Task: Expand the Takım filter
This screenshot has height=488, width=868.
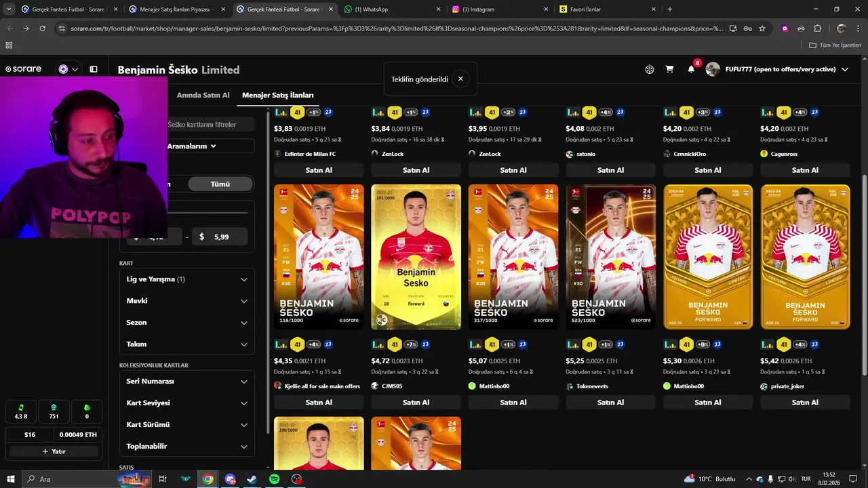Action: click(x=187, y=344)
